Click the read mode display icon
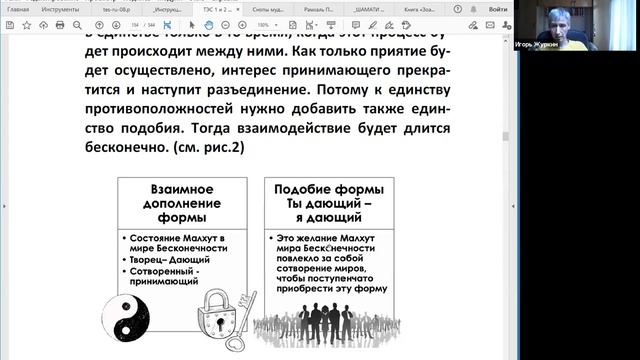This screenshot has width=640, height=360. 331,25
